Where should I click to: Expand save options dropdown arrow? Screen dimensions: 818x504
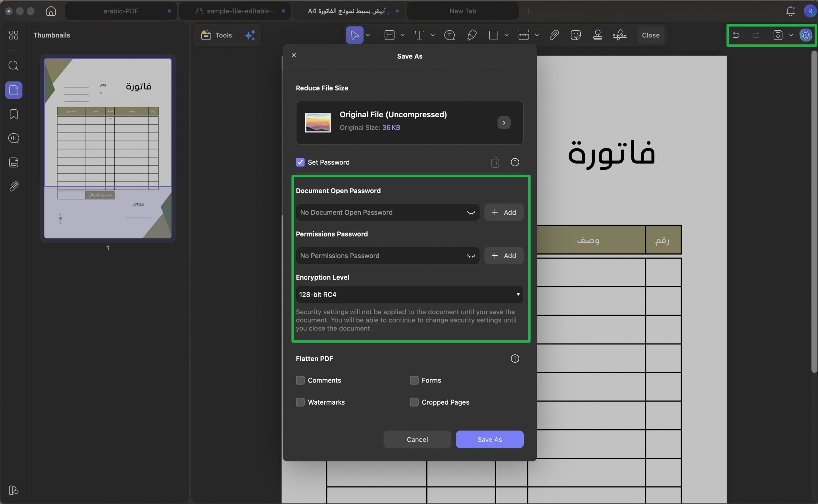[791, 35]
